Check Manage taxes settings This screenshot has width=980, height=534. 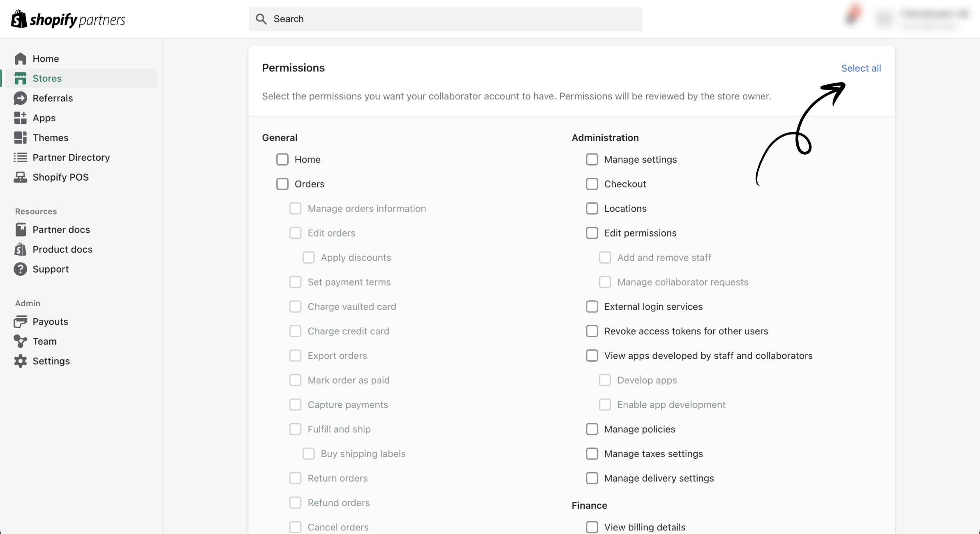[592, 454]
